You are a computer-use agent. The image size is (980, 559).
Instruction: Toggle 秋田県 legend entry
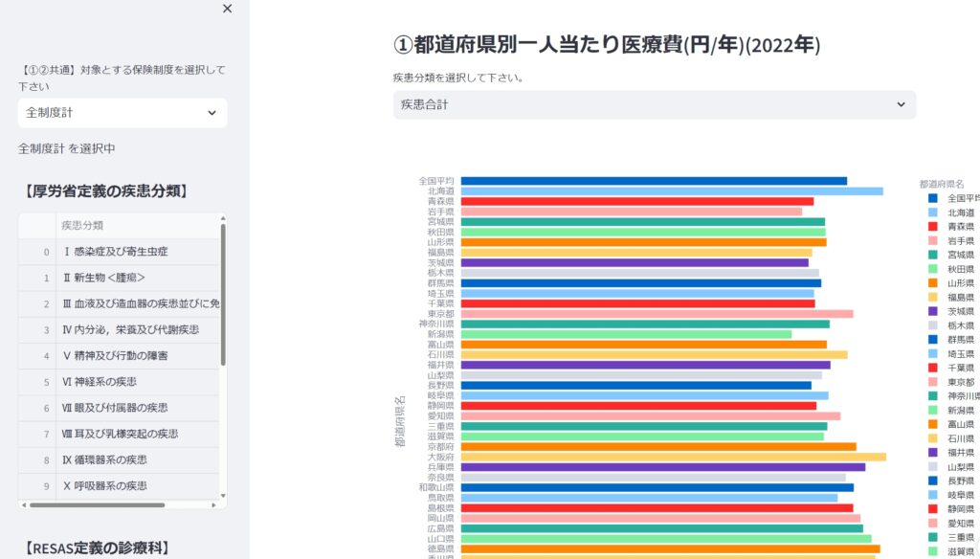pyautogui.click(x=951, y=270)
